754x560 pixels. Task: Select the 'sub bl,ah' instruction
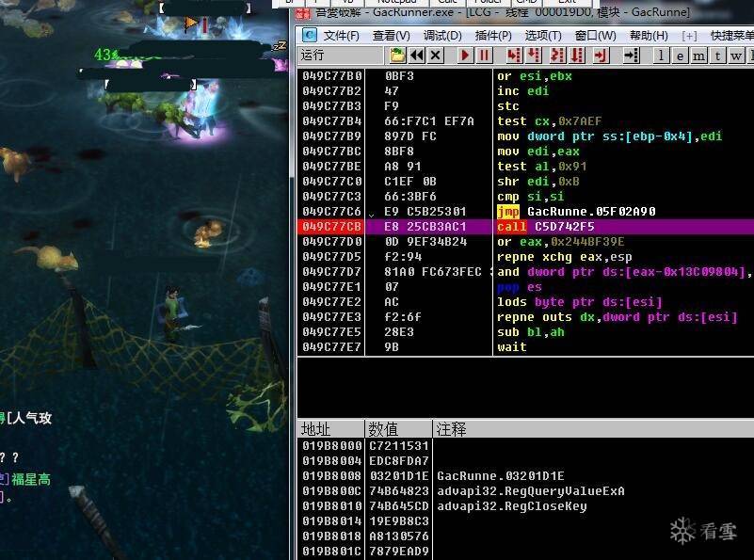point(530,332)
